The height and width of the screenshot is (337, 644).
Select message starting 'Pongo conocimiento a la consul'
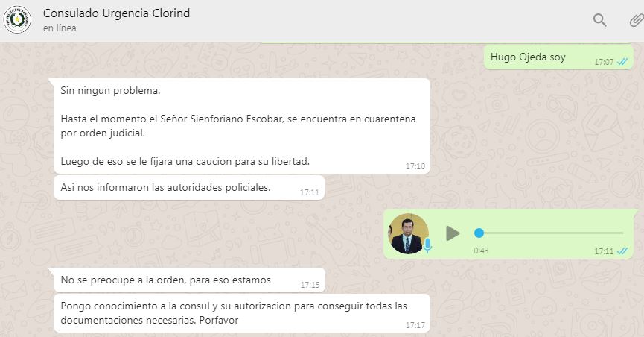click(x=242, y=313)
